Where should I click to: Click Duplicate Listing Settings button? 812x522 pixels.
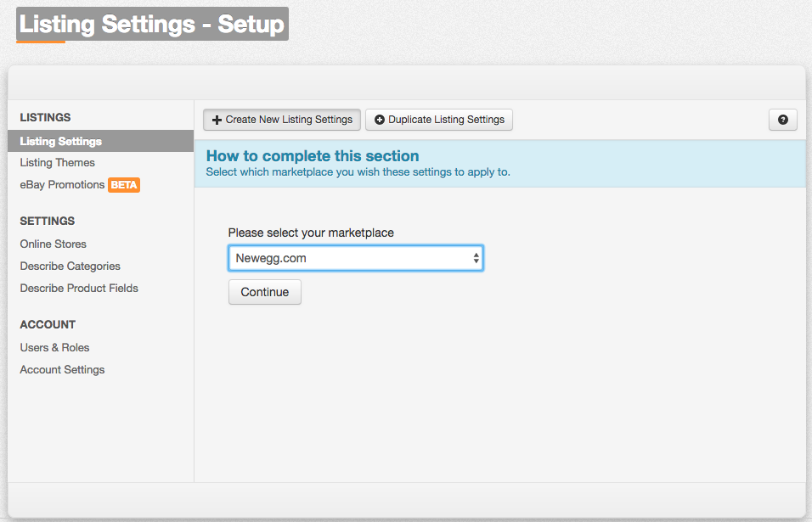pos(439,120)
